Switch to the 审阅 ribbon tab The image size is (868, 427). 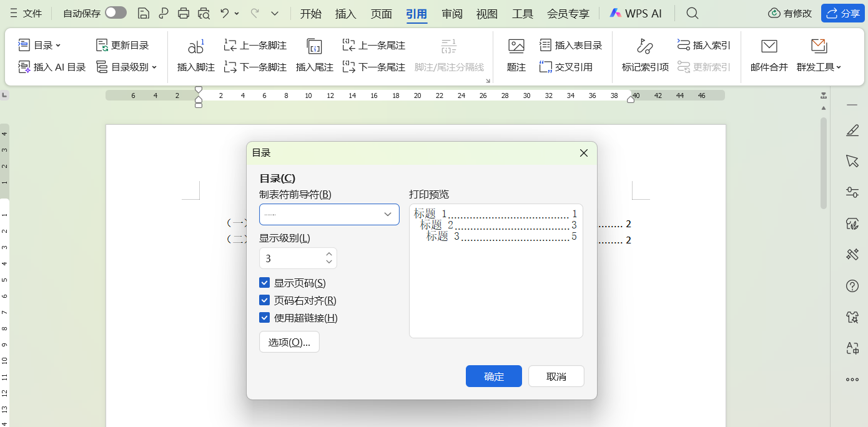pos(451,12)
